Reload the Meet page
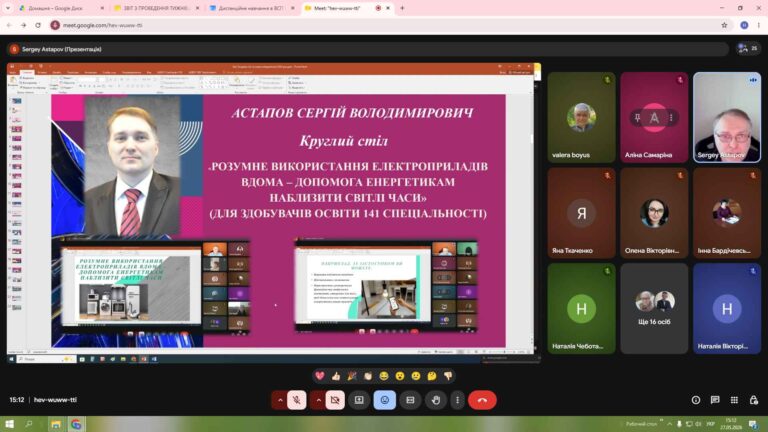This screenshot has height=432, width=768. (x=38, y=25)
